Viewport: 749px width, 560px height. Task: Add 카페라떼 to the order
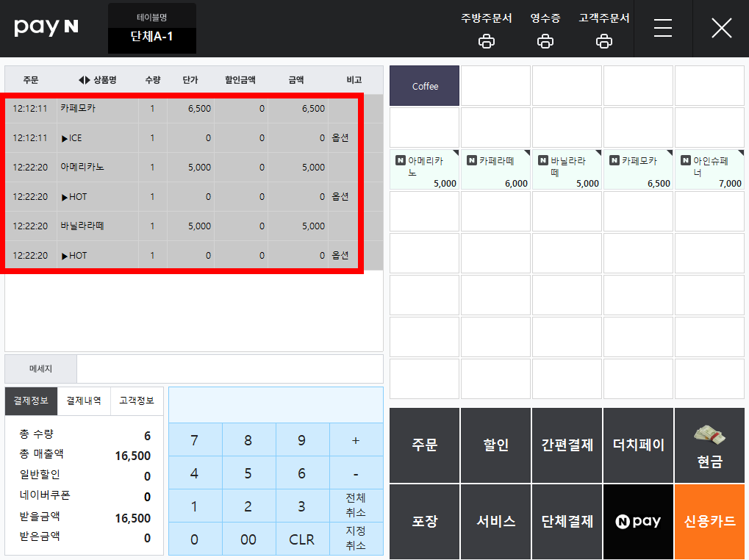[495, 170]
